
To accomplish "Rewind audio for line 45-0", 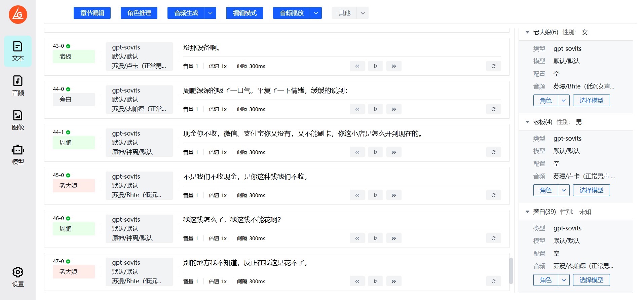I will 357,195.
